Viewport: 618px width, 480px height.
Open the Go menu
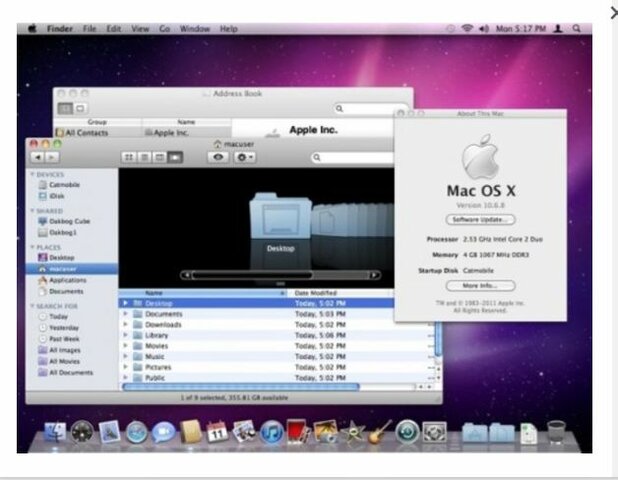click(x=165, y=28)
